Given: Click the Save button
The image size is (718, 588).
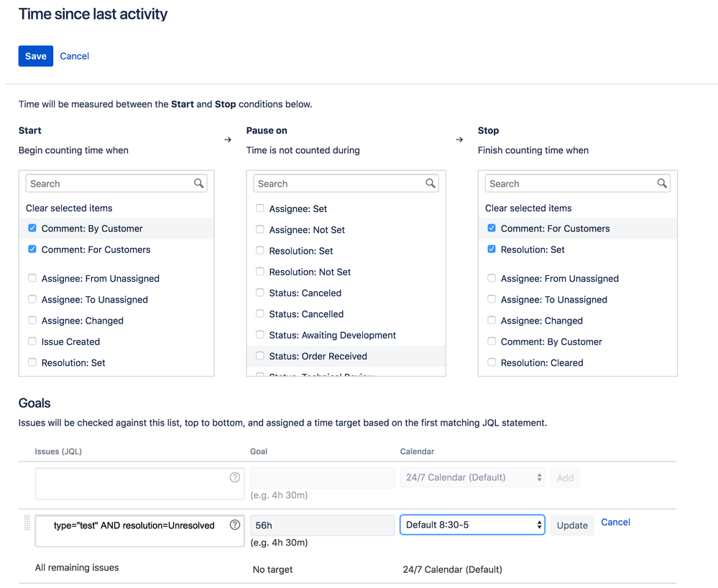Looking at the screenshot, I should coord(36,56).
